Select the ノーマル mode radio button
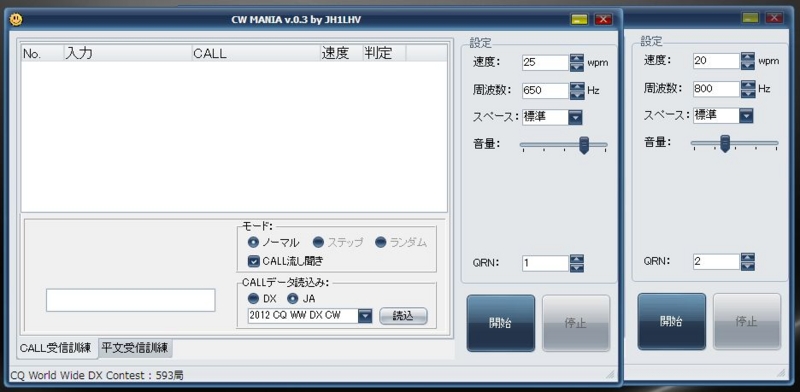This screenshot has height=392, width=800. click(x=253, y=242)
